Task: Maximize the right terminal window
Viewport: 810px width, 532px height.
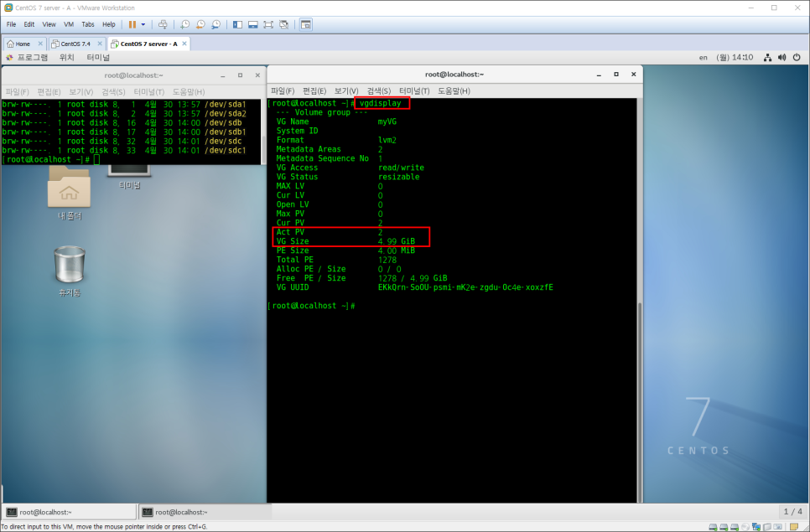Action: (x=616, y=75)
